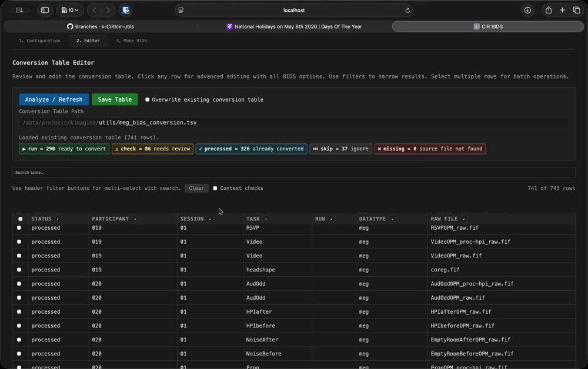The height and width of the screenshot is (369, 588).
Task: Check the HPIafterOPM_raw.fif row checkbox
Action: click(19, 311)
